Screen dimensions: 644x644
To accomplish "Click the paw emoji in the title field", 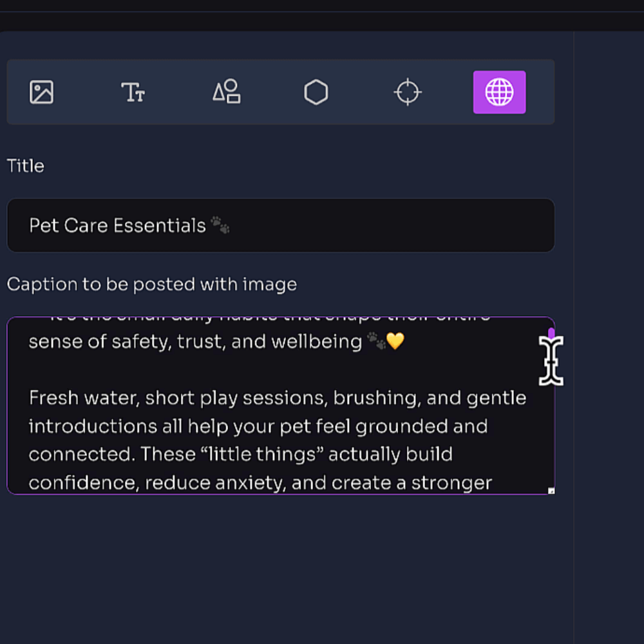I will coord(220,225).
